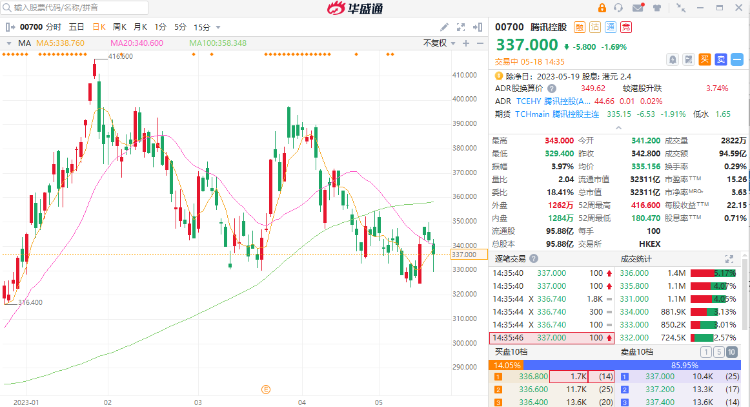The image size is (750, 407).
Task: Open the 15分 period dropdown arrow
Action: pyautogui.click(x=218, y=28)
